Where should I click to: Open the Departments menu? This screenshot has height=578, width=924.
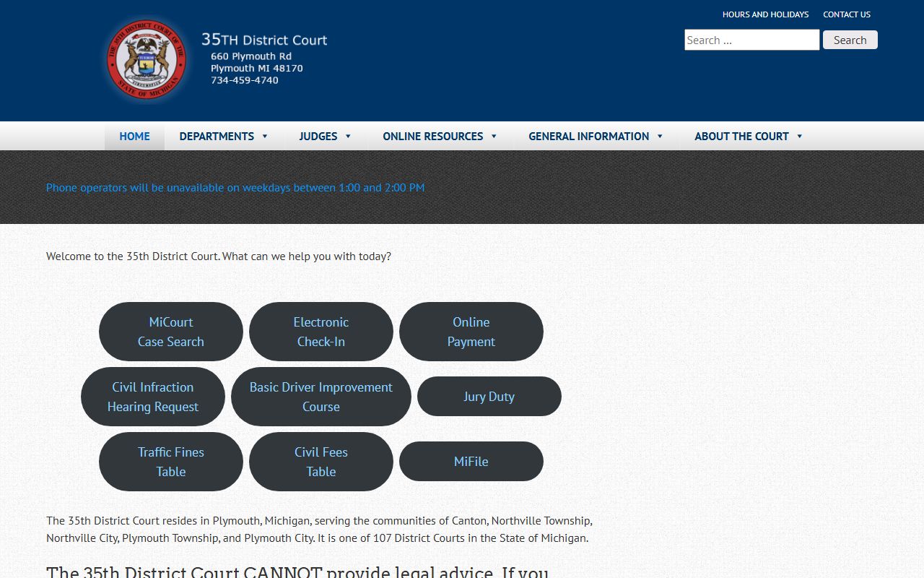pos(217,136)
